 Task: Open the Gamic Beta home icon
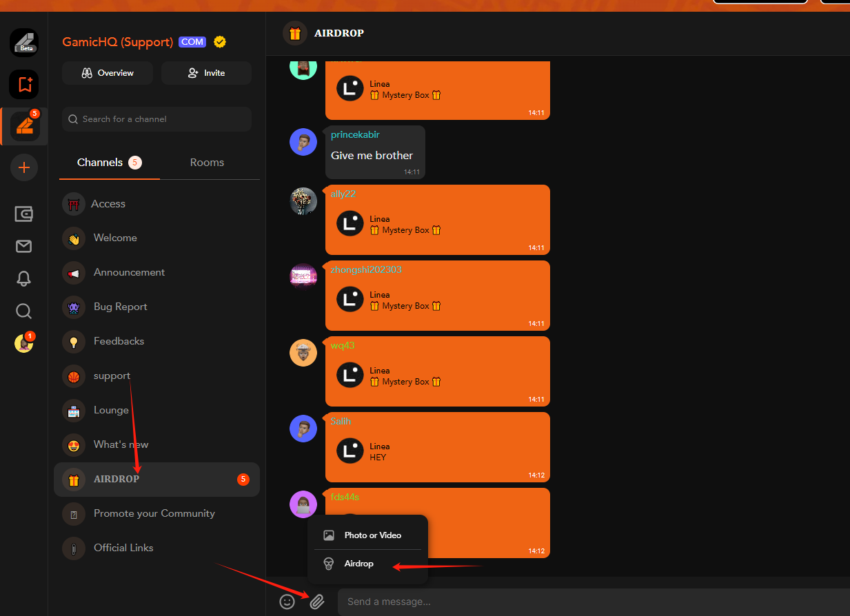(24, 43)
